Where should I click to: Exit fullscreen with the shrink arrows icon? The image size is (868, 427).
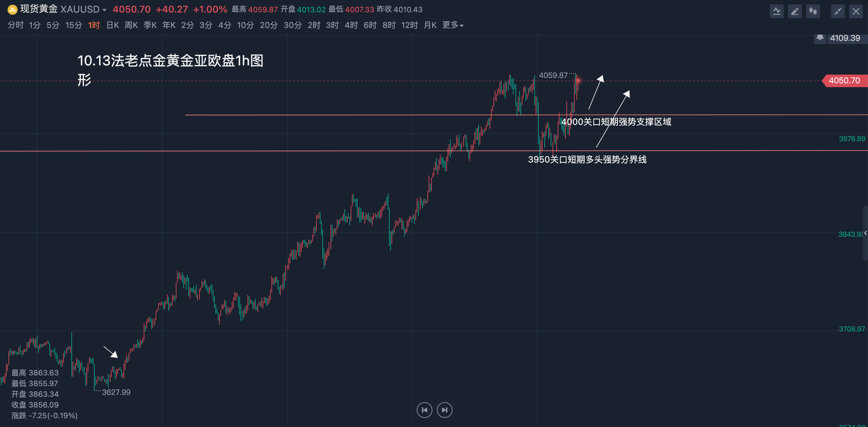[x=838, y=11]
